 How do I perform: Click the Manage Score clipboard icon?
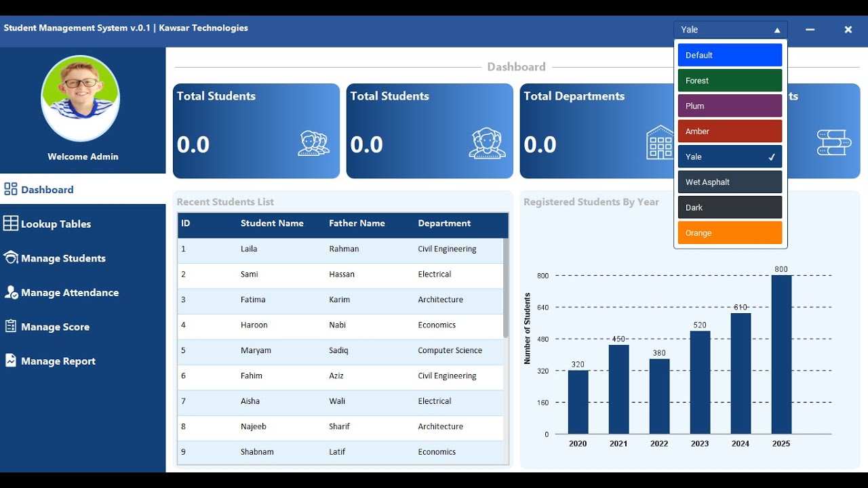point(11,326)
